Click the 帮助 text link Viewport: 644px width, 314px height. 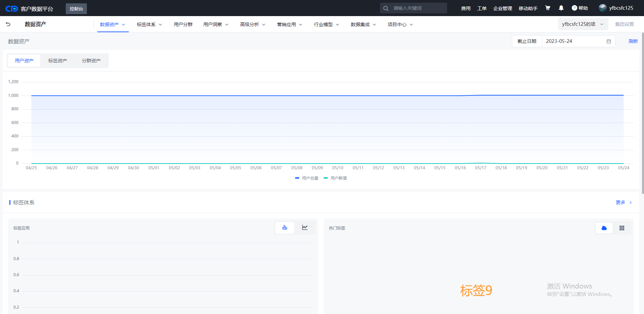point(583,8)
